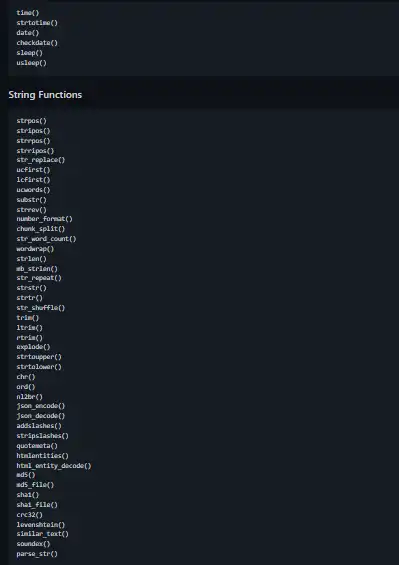Click the json_decode() entry

(41, 416)
